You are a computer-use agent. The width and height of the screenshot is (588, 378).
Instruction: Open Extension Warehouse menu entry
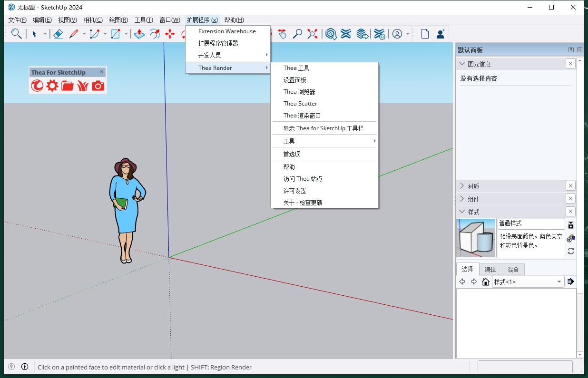pos(228,31)
